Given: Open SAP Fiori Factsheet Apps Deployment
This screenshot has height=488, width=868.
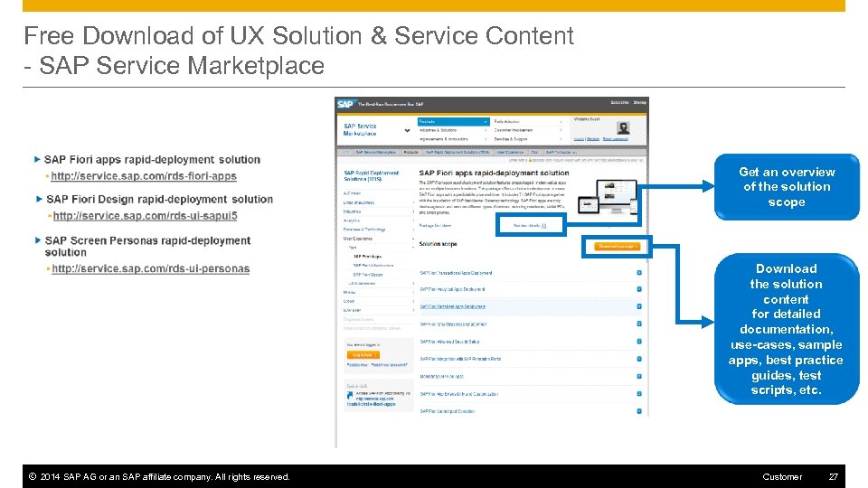Looking at the screenshot, I should point(453,306).
